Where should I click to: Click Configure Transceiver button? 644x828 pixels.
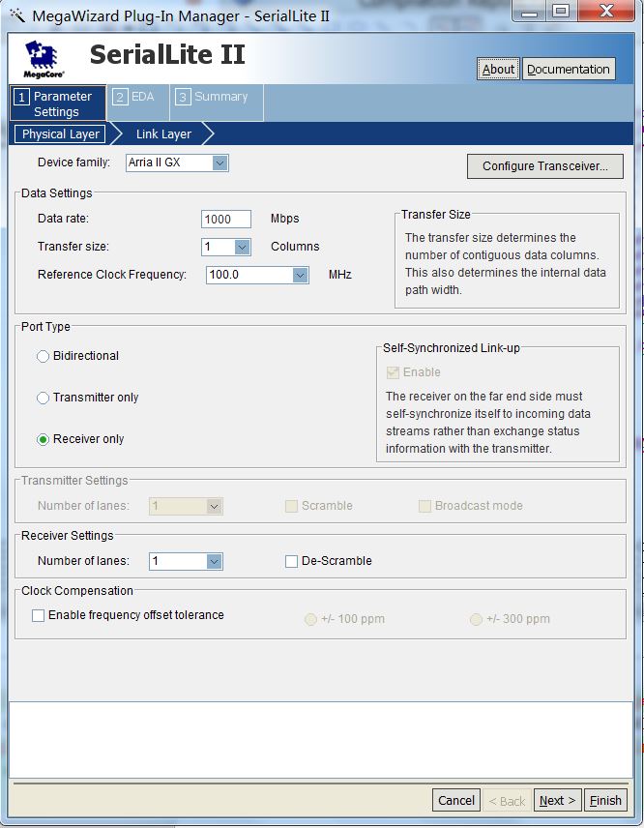point(545,166)
